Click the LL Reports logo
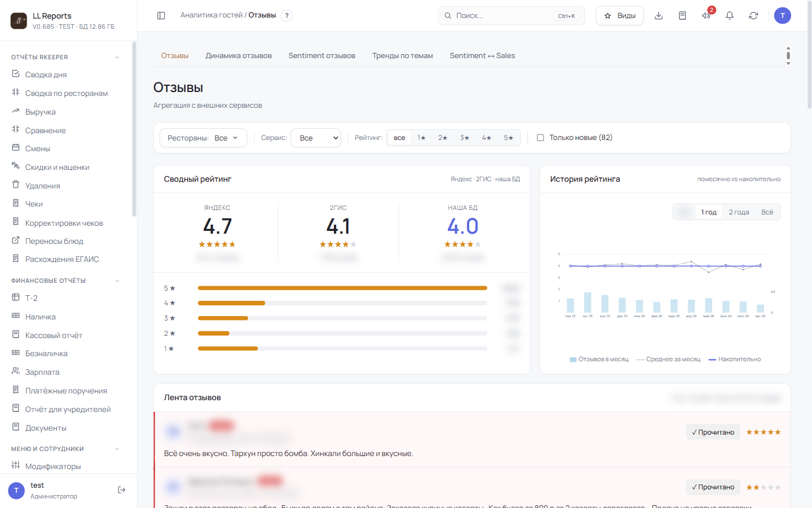Image resolution: width=812 pixels, height=508 pixels. click(19, 21)
